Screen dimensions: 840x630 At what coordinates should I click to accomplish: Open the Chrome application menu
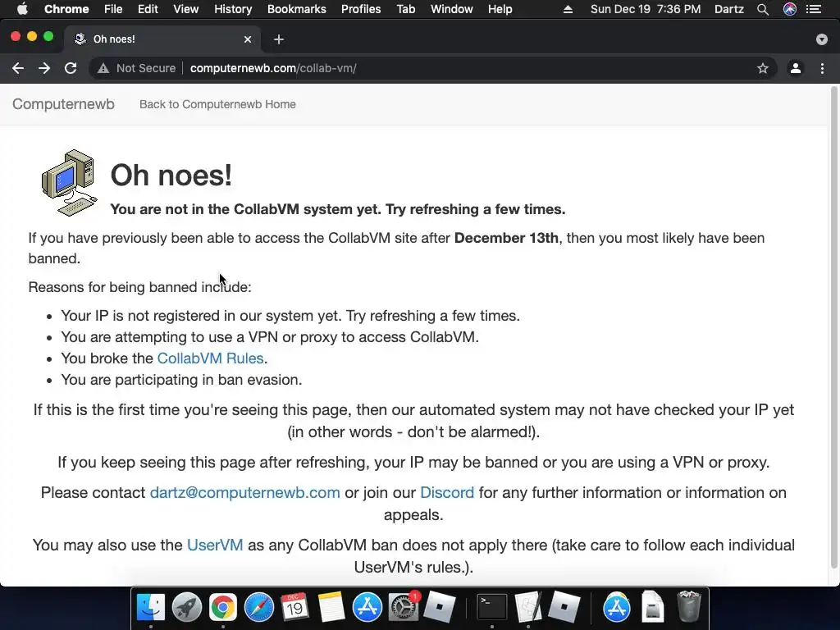pyautogui.click(x=66, y=9)
